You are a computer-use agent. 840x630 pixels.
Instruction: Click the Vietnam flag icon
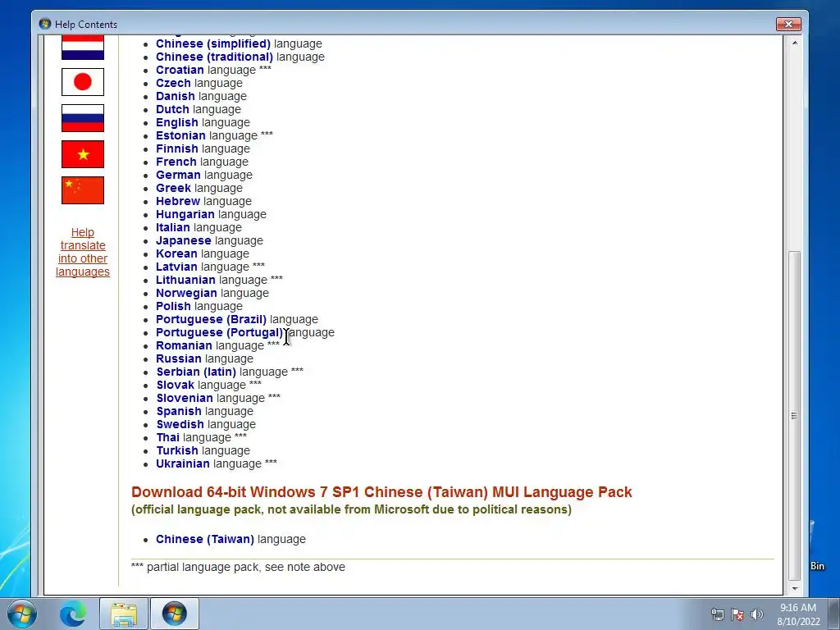(x=83, y=154)
